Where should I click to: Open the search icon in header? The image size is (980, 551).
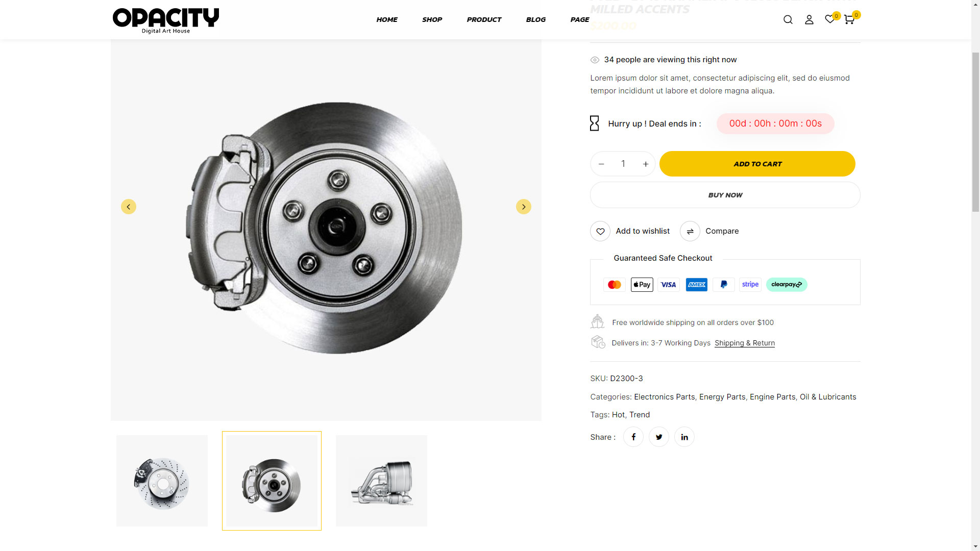[x=788, y=20]
